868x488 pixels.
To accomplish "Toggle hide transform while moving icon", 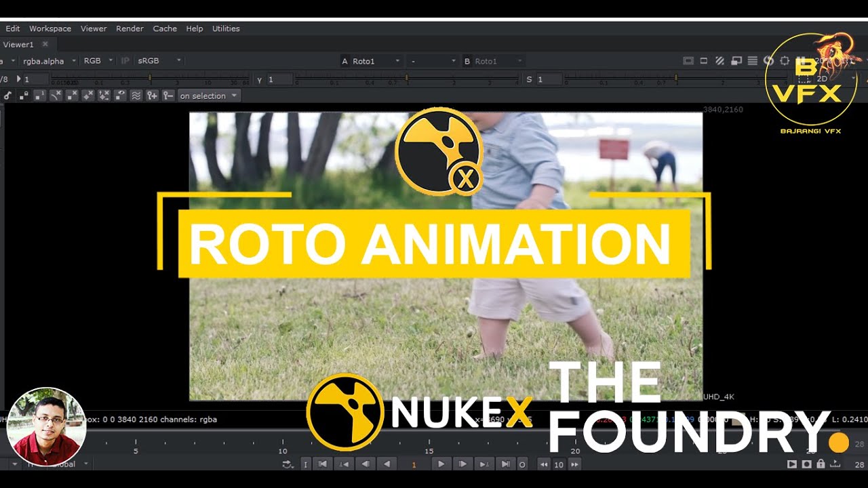I will [x=104, y=96].
